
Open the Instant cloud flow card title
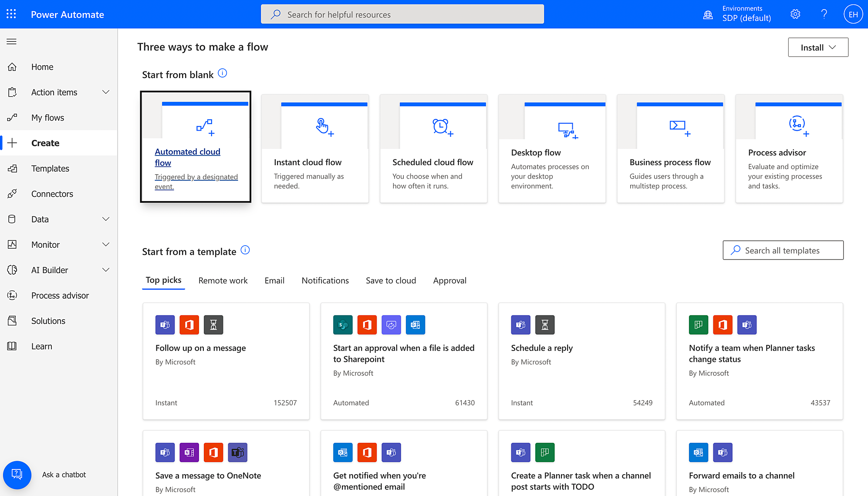click(x=307, y=162)
